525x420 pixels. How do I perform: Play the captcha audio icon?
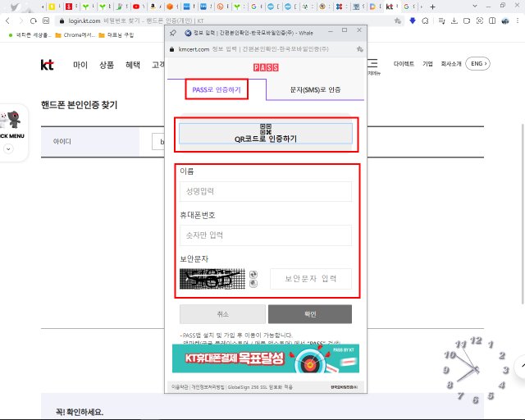[x=253, y=284]
